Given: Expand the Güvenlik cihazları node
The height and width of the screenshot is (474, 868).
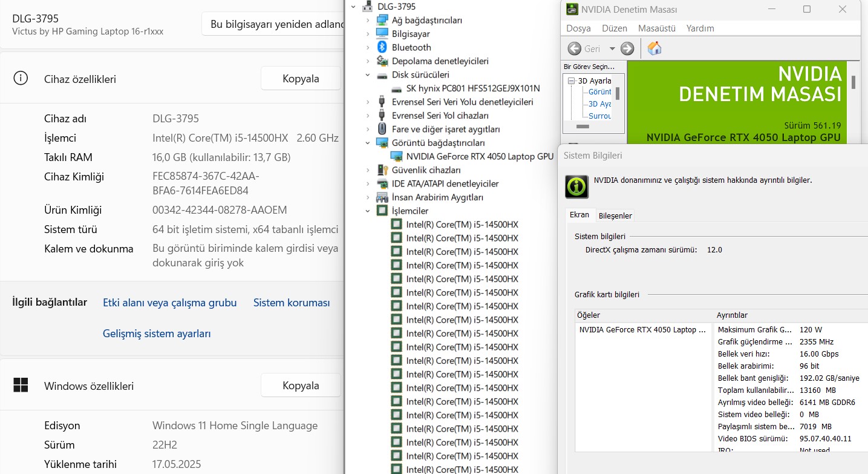Looking at the screenshot, I should tap(367, 170).
